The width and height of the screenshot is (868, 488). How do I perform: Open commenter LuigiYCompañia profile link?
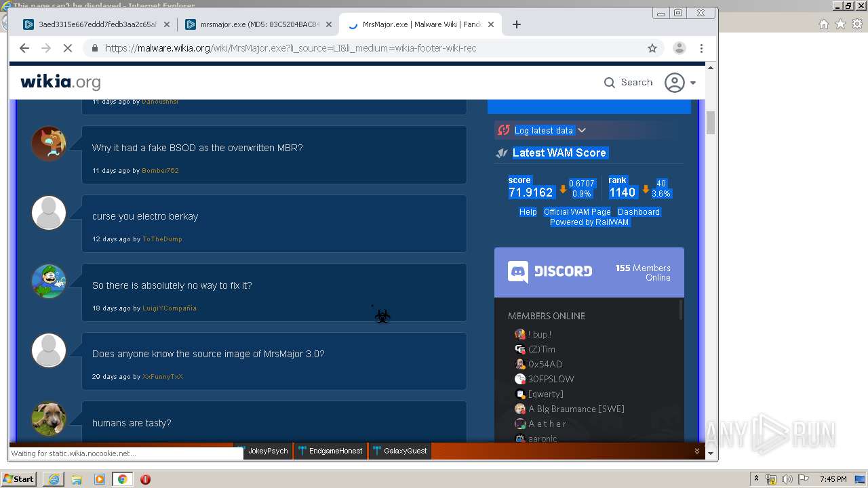tap(170, 308)
